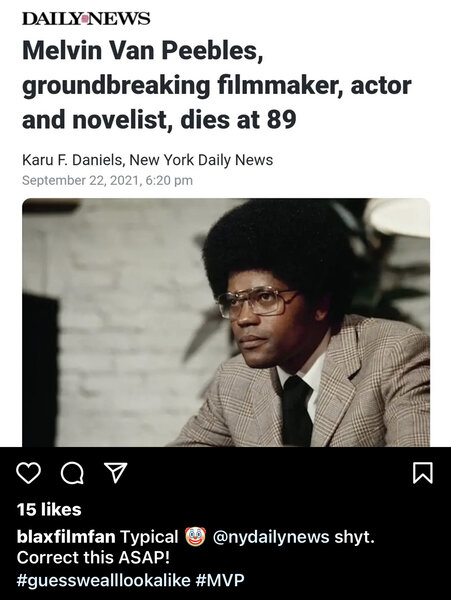Open comments via the speech bubble icon
This screenshot has height=600, width=451.
click(72, 473)
